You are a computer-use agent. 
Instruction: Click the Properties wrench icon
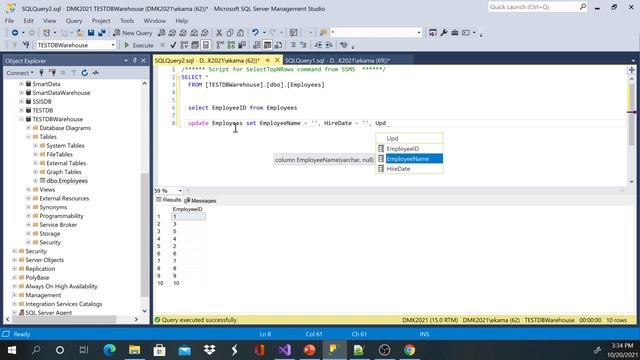point(444,33)
